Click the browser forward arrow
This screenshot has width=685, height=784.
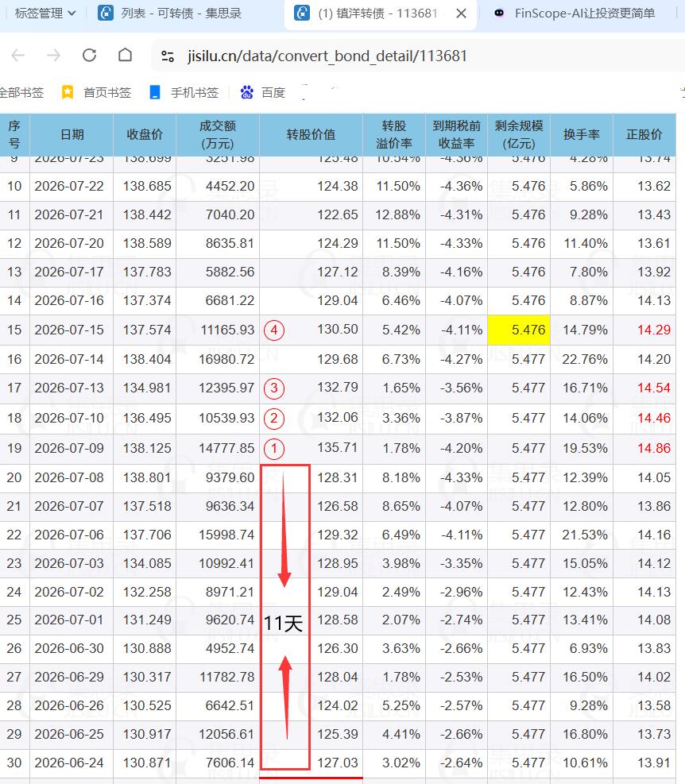tap(53, 55)
